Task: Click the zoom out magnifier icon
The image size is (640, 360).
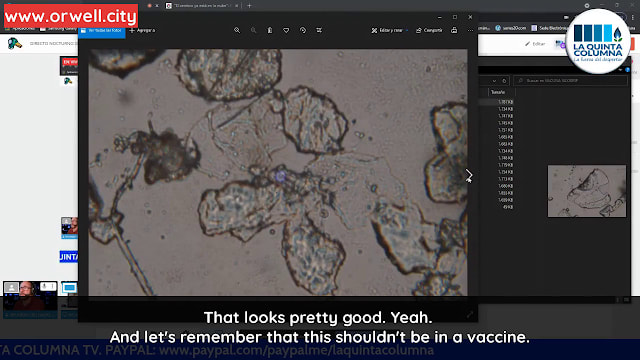Action: (253, 30)
